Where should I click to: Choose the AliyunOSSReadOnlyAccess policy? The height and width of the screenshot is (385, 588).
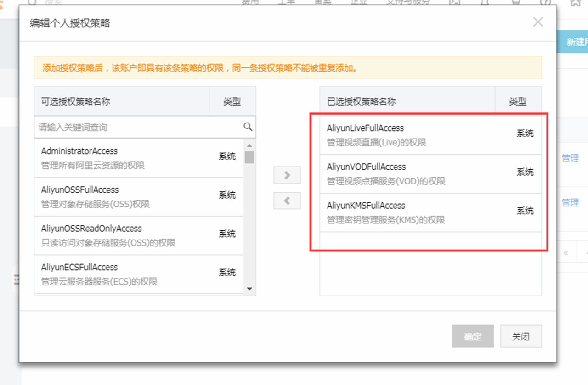pos(138,235)
